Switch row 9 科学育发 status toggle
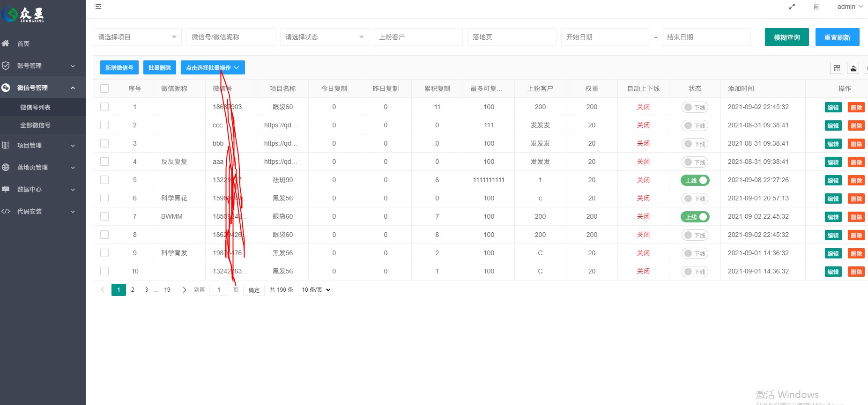This screenshot has height=405, width=868. pyautogui.click(x=695, y=253)
